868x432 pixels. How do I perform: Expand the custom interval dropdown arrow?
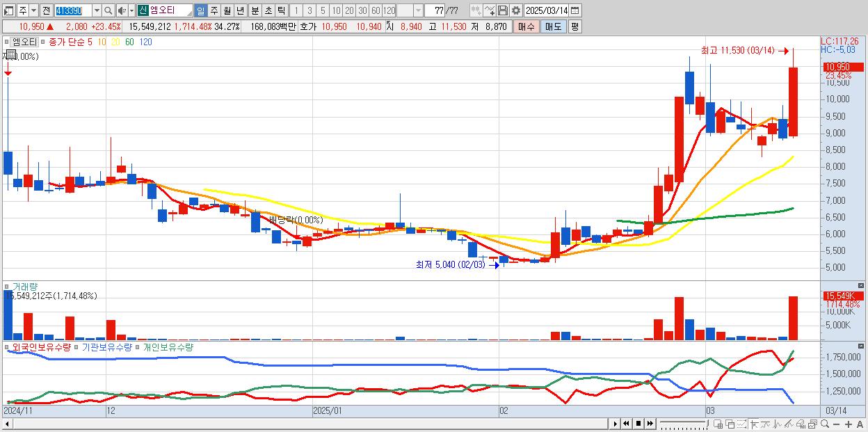pos(418,10)
